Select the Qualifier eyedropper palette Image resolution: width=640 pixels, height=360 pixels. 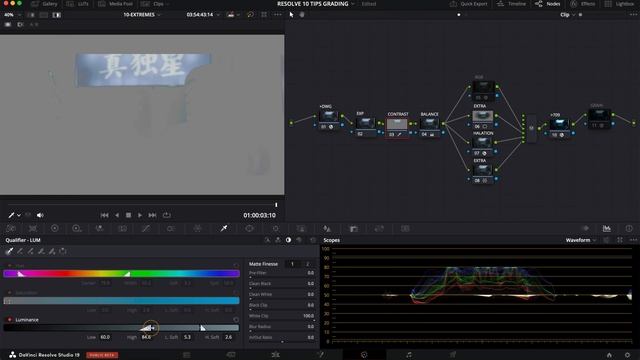224,229
